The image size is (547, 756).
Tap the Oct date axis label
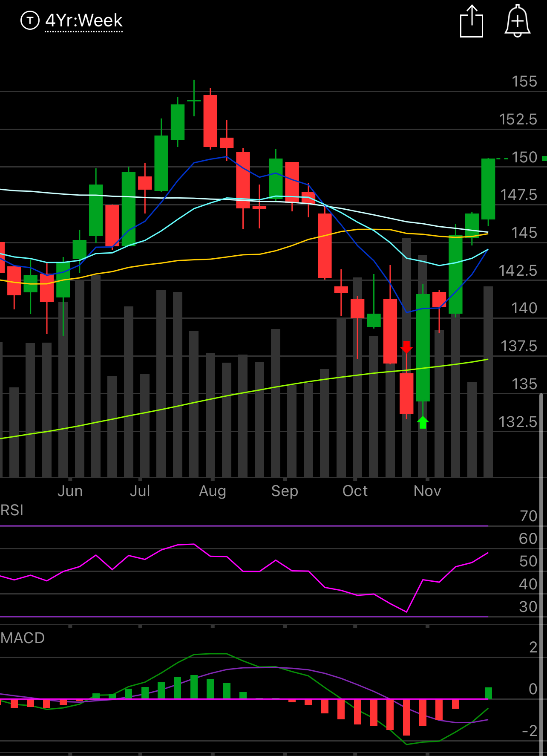[x=355, y=491]
